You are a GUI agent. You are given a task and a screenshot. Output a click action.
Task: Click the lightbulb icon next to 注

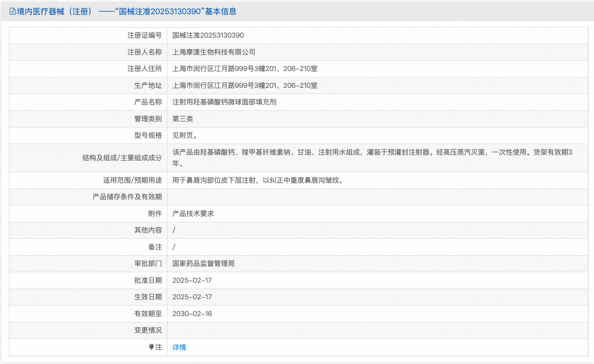click(151, 347)
